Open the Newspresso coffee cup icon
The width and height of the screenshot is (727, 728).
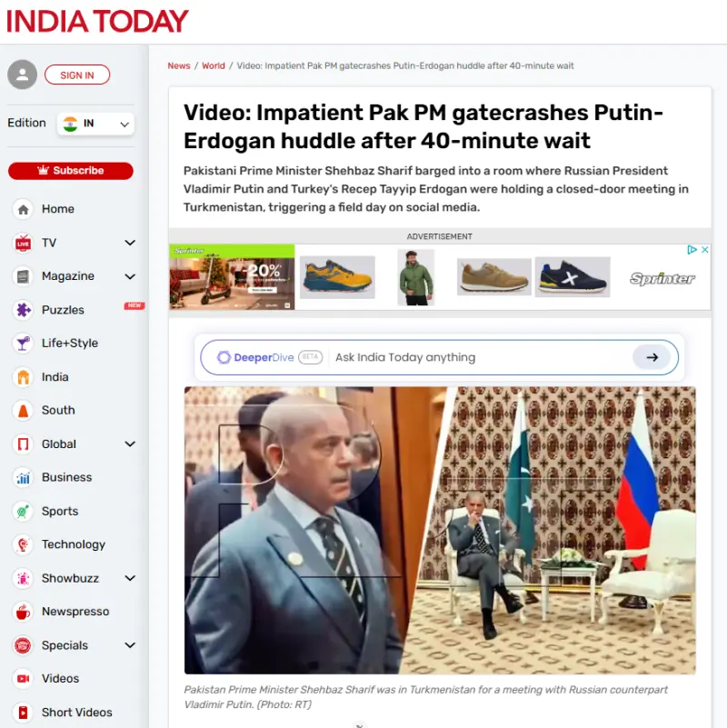pos(23,612)
